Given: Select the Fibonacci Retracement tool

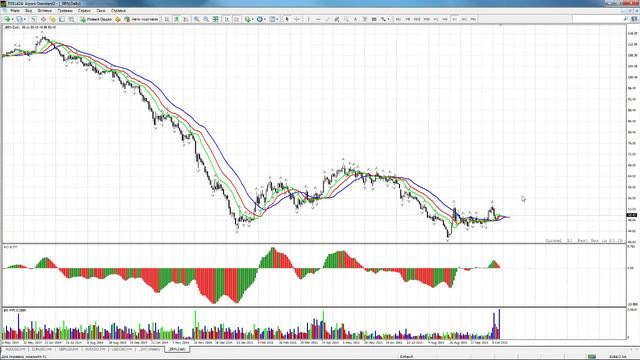Looking at the screenshot, I should pos(347,19).
